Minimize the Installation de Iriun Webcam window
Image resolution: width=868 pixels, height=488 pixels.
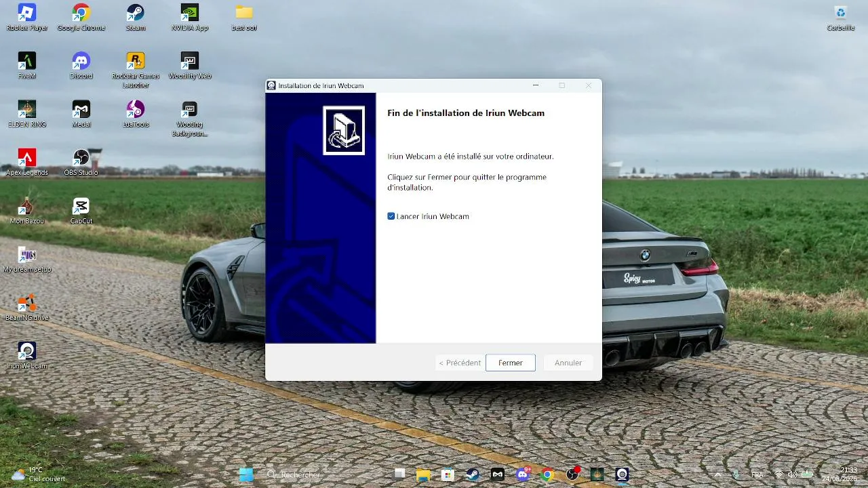coord(536,85)
